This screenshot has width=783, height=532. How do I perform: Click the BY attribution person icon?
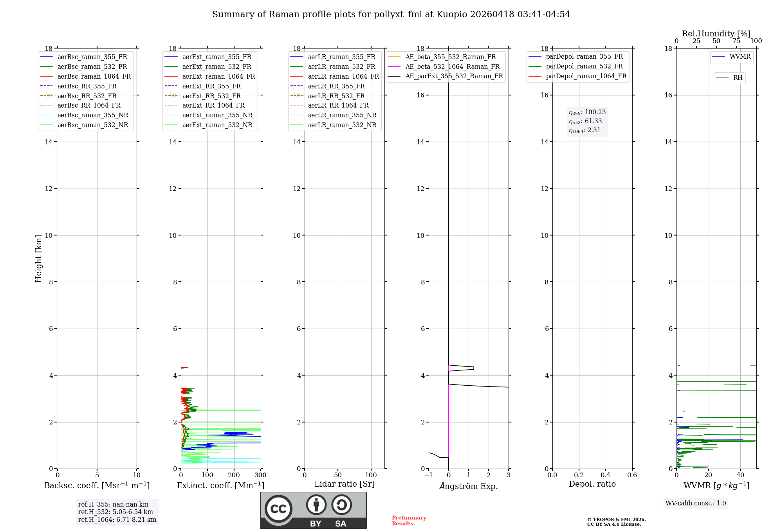(x=316, y=505)
